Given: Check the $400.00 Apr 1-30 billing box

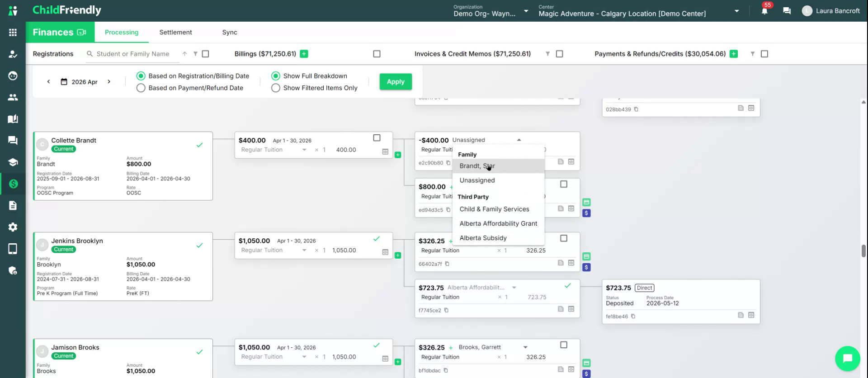Looking at the screenshot, I should (377, 138).
